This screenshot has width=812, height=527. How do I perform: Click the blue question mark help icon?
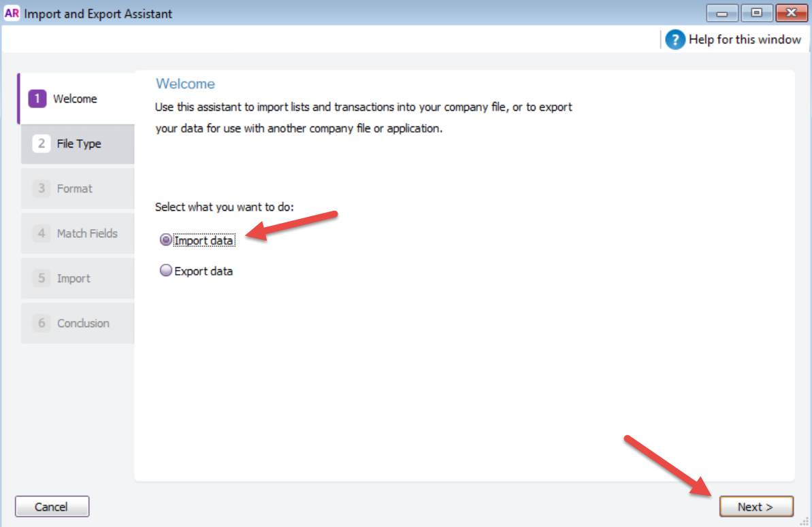[675, 40]
